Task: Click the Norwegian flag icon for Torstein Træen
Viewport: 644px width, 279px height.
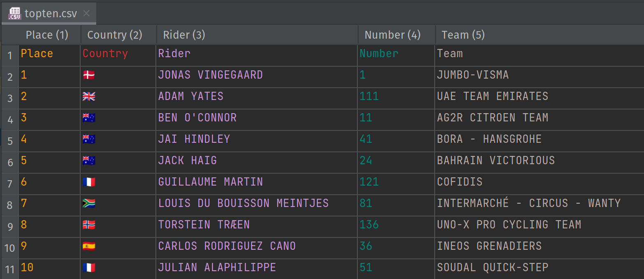Action: pyautogui.click(x=89, y=225)
